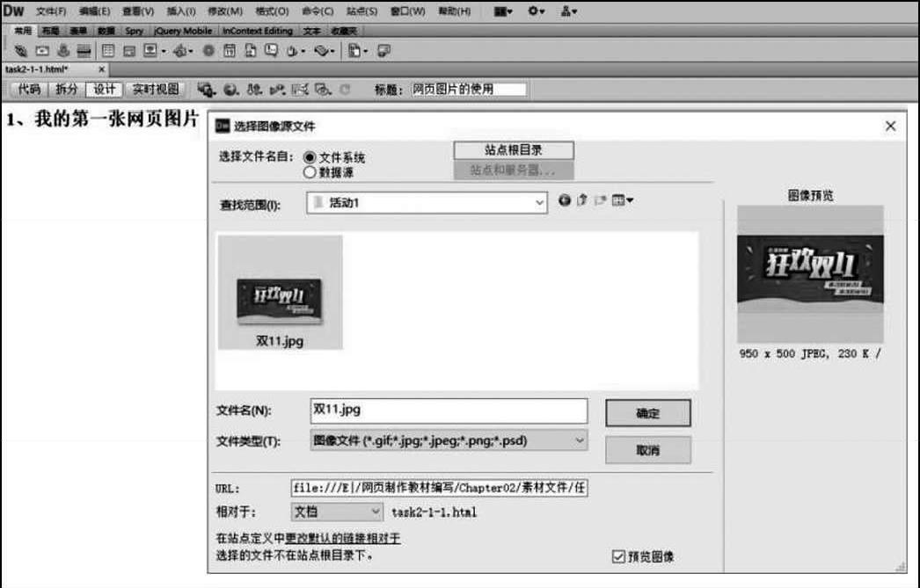The width and height of the screenshot is (920, 588).
Task: Click the Insert Div Tag icon
Action: coord(129,51)
